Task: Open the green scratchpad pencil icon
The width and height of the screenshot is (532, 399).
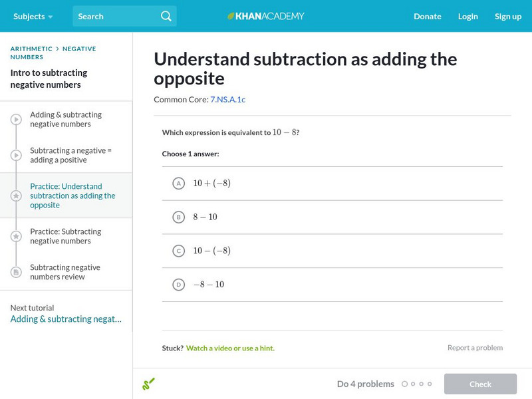Action: [x=148, y=384]
